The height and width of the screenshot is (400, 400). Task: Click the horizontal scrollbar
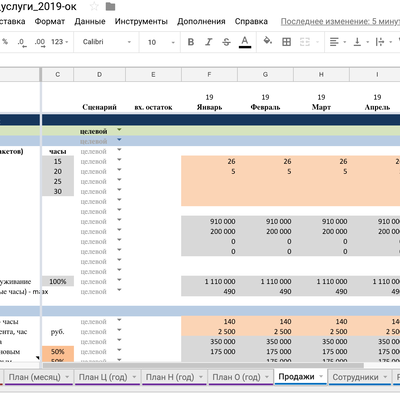coord(202,366)
